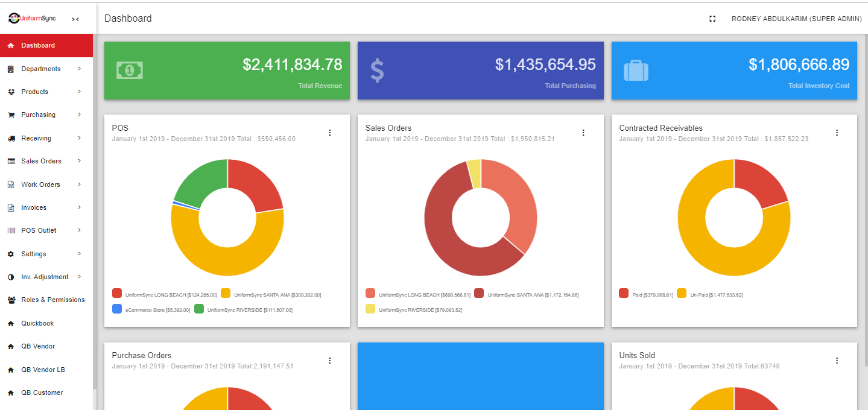Click the Purchase Orders card title
Viewport: 868px width, 410px height.
pyautogui.click(x=142, y=356)
